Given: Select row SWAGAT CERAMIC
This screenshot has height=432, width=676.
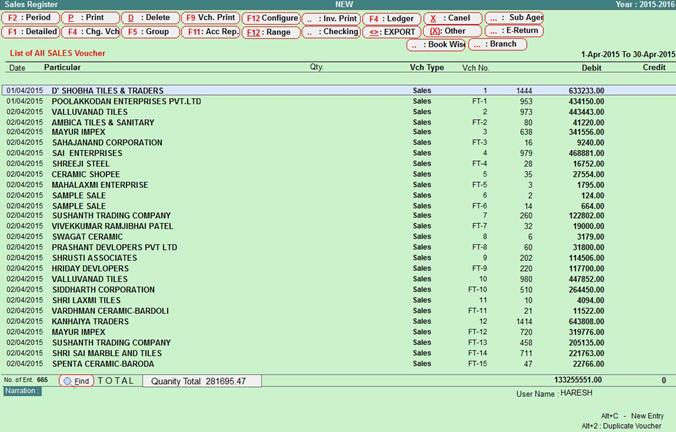Looking at the screenshot, I should click(338, 237).
